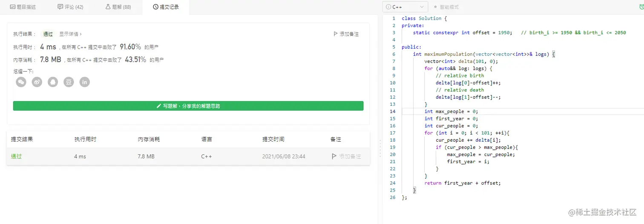Click the 执行用时 column header

(85, 140)
